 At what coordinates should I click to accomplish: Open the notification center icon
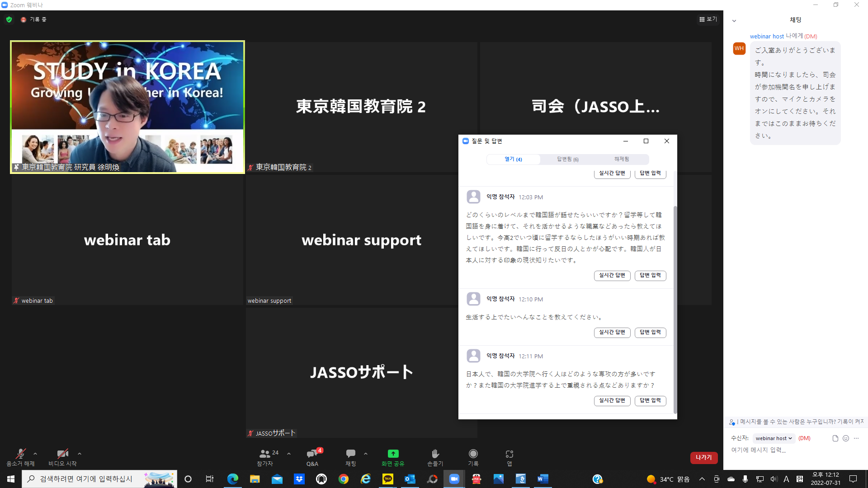[853, 479]
